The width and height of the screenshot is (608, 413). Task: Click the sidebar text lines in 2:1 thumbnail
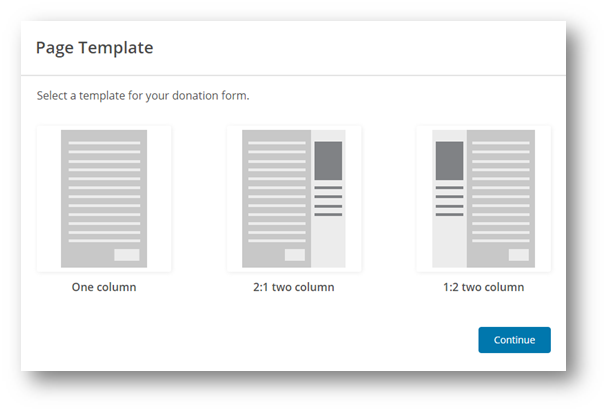328,200
